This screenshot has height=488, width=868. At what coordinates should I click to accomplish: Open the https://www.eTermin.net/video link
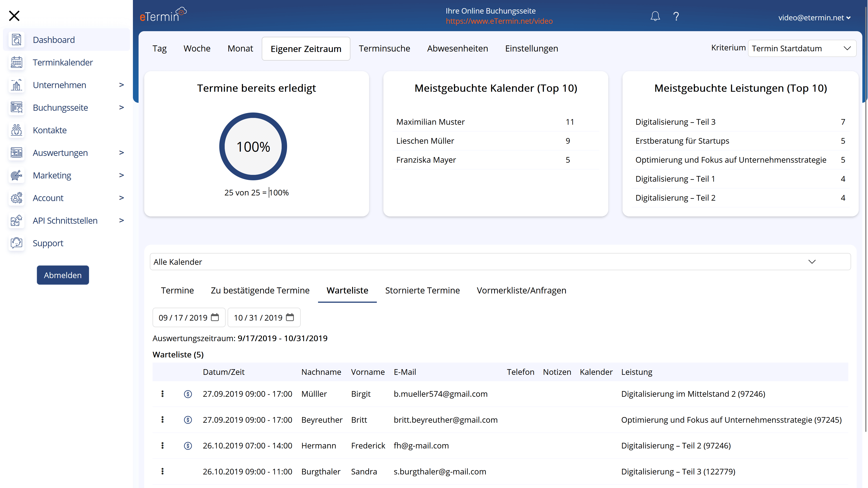point(499,21)
